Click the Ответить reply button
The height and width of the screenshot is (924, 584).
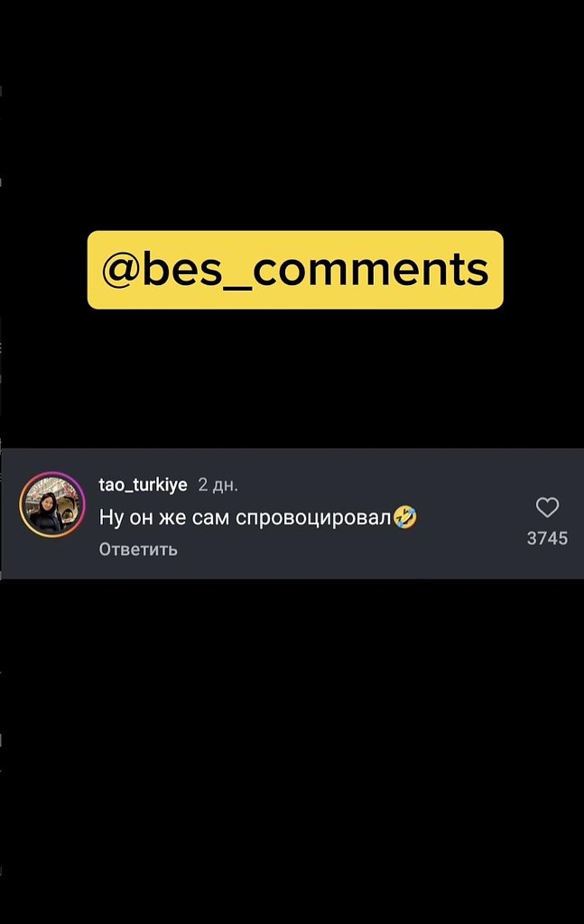pos(138,550)
